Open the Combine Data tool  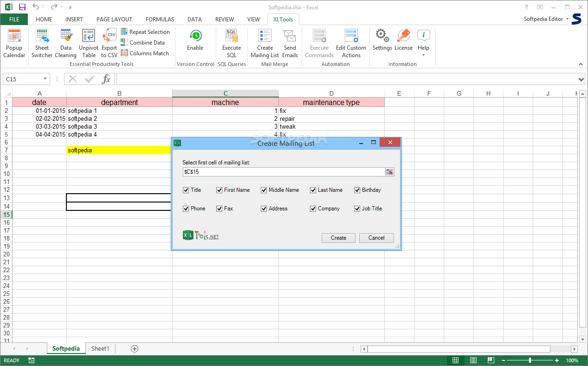(143, 42)
